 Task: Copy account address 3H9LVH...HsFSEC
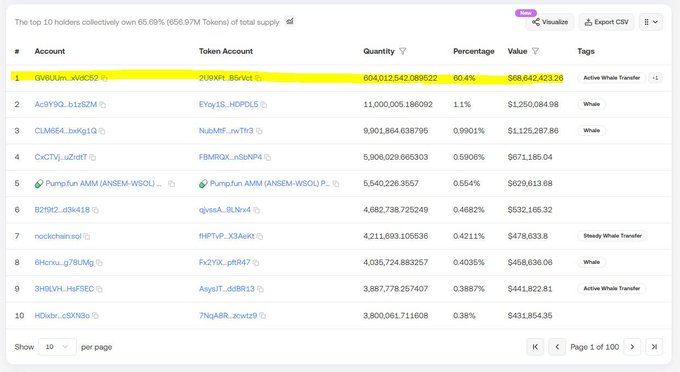click(99, 289)
